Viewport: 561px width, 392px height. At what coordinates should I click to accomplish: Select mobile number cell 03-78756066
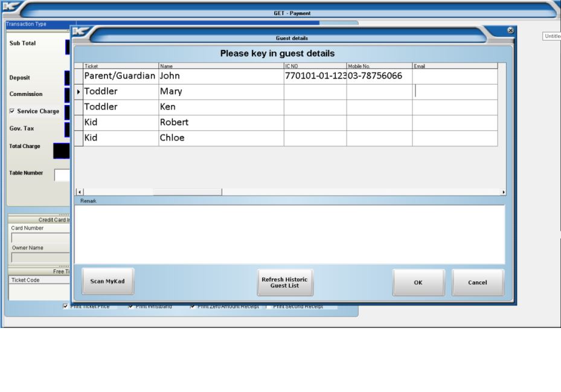(379, 76)
